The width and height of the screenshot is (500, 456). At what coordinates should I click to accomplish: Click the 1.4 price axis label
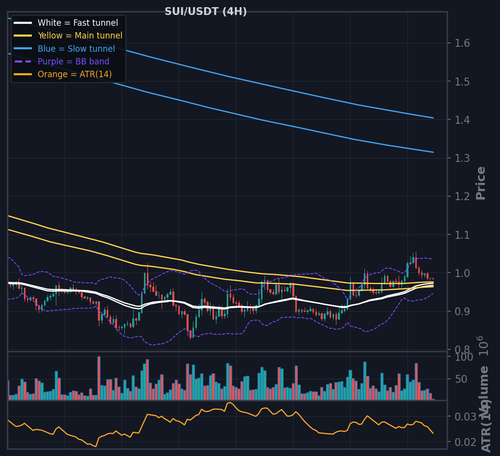462,120
